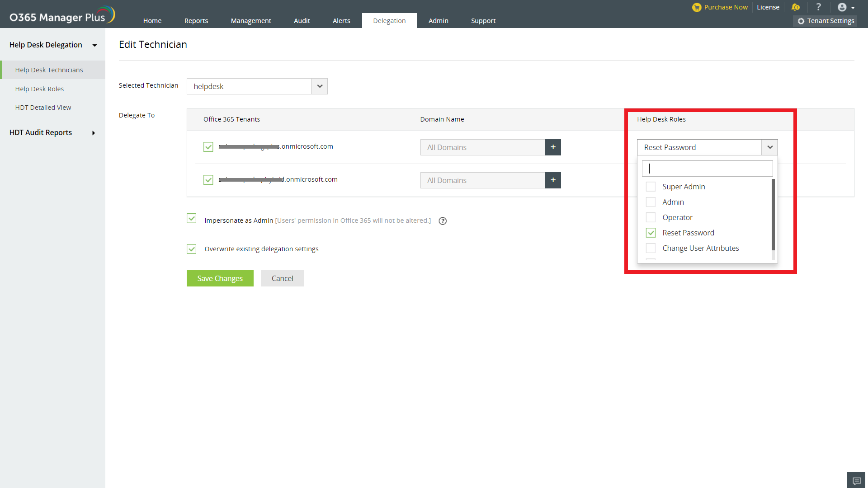
Task: Click the Impersonate as Admin help icon
Action: point(443,221)
